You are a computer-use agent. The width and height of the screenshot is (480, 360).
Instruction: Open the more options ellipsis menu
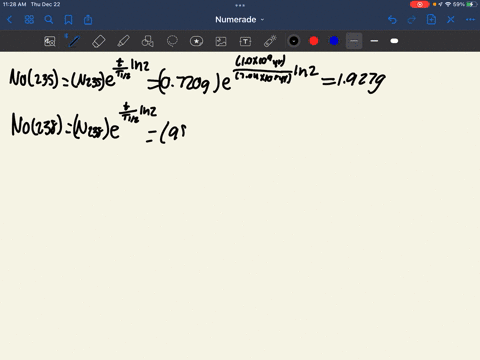[x=470, y=20]
